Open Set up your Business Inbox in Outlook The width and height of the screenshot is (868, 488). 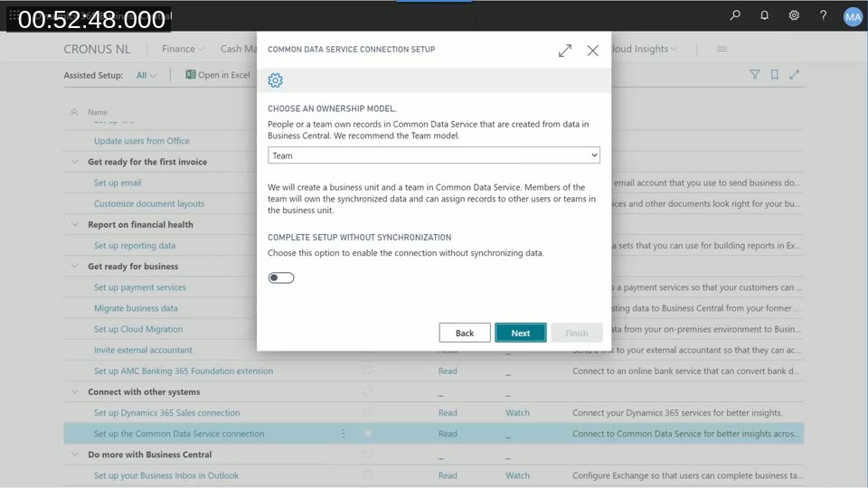tap(166, 475)
